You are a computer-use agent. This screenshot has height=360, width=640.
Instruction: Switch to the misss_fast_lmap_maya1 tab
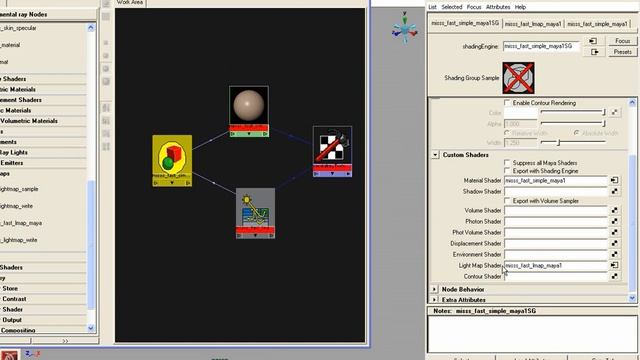pyautogui.click(x=533, y=24)
